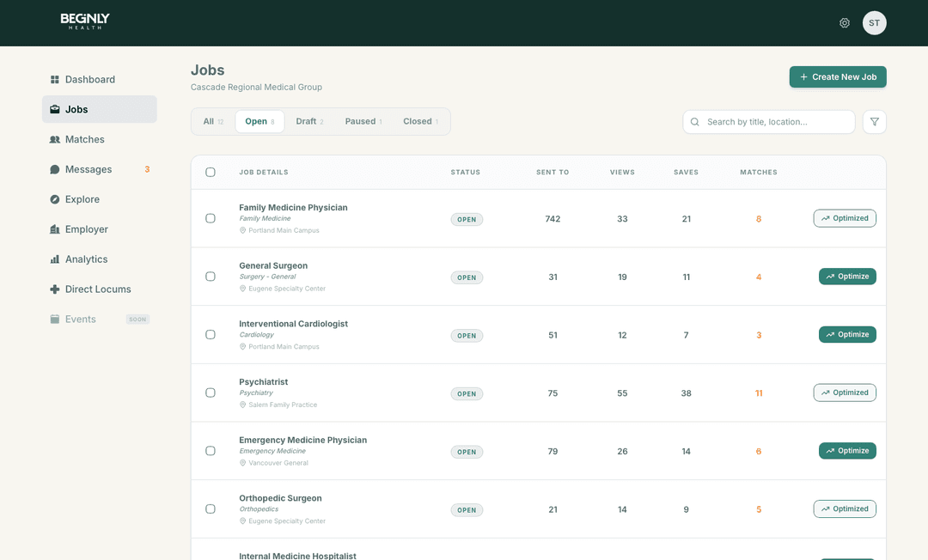Go to Matches in the sidebar
The image size is (928, 560).
84,139
